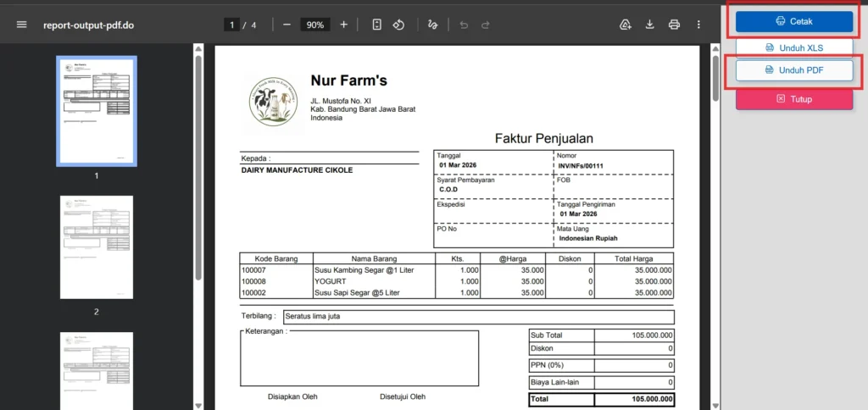Click the Sub Total value 105.000.000

click(652, 335)
